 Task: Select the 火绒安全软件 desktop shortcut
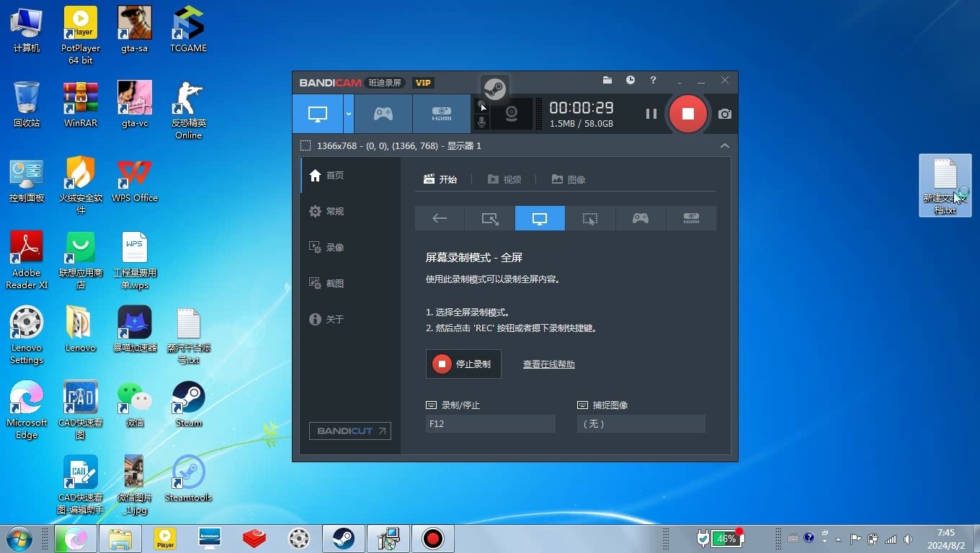click(x=81, y=185)
